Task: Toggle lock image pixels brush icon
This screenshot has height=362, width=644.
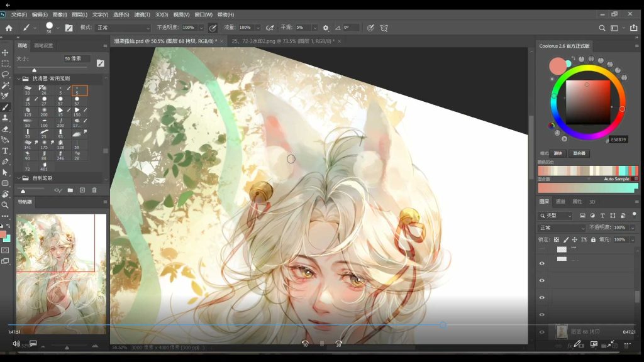Action: [566, 239]
